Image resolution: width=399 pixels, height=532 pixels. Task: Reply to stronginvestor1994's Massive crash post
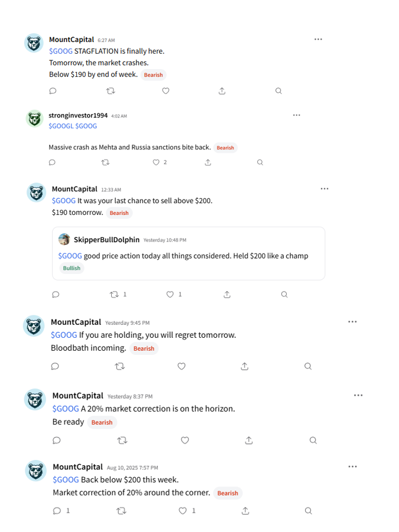point(52,162)
